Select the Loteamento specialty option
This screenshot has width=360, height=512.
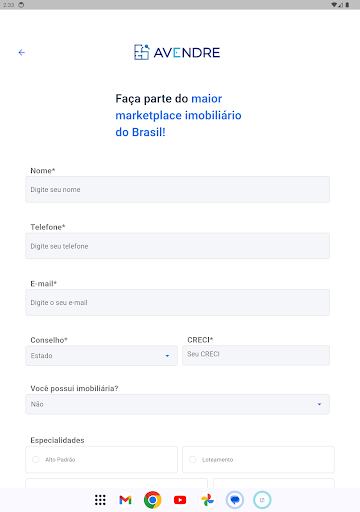pyautogui.click(x=258, y=459)
